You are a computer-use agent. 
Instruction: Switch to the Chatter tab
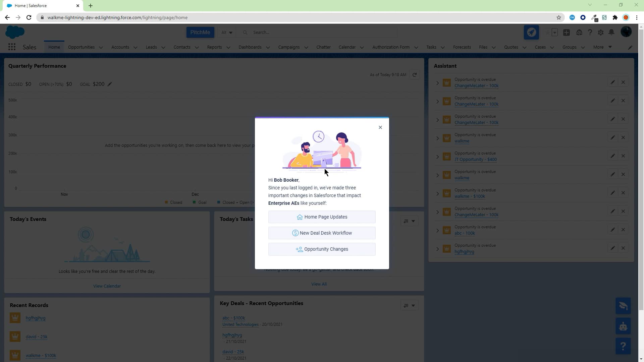[323, 47]
